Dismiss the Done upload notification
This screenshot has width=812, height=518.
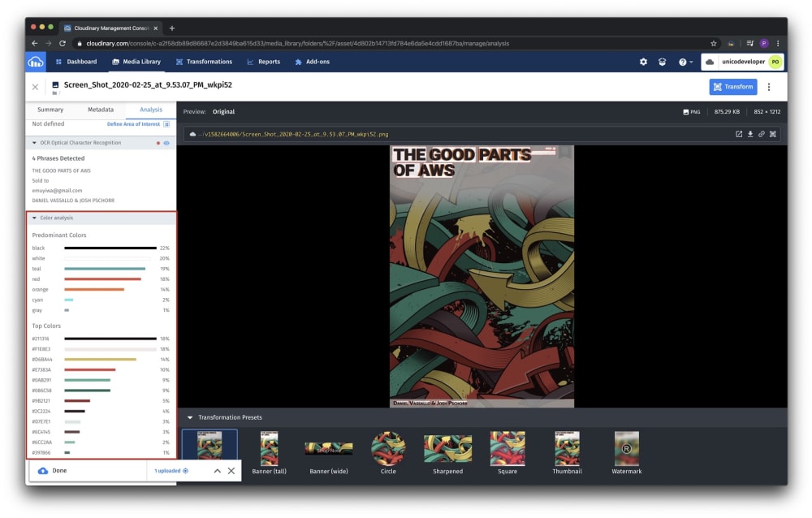click(231, 471)
